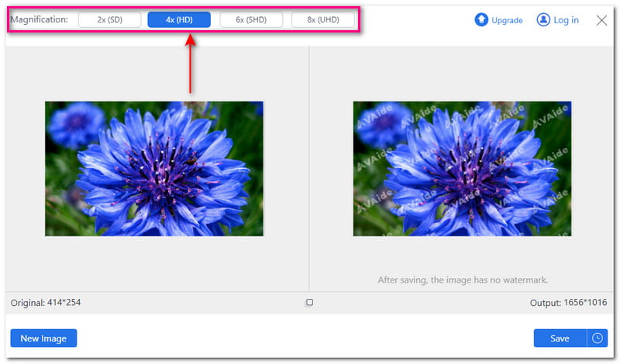Select 6x (SHD) magnification
Viewport: 620px width, 364px height.
pyautogui.click(x=251, y=19)
